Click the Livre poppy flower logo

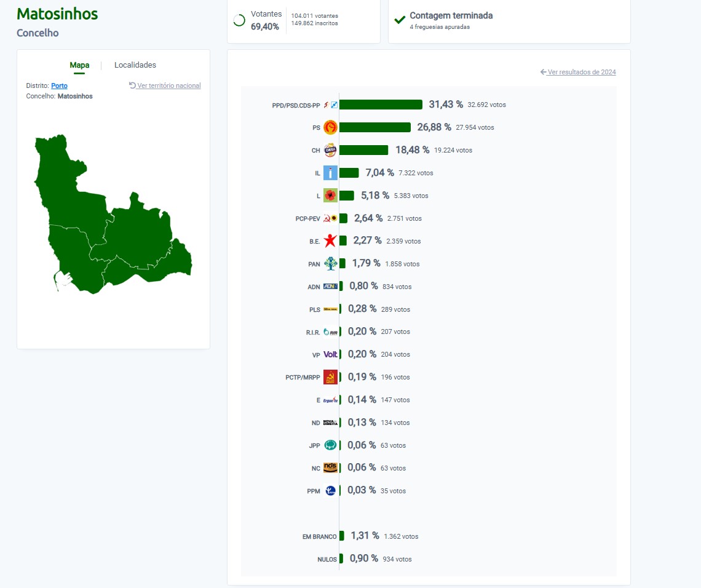point(330,196)
